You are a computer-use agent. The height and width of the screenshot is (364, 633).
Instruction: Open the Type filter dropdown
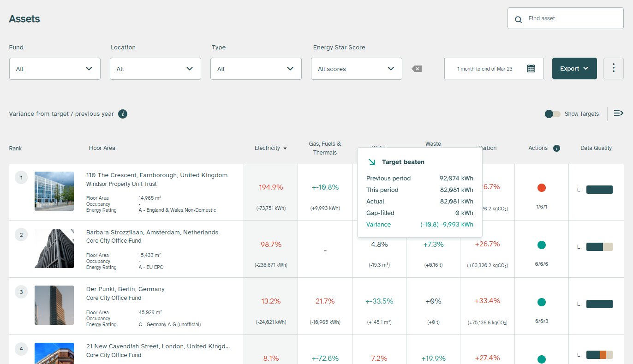(256, 69)
